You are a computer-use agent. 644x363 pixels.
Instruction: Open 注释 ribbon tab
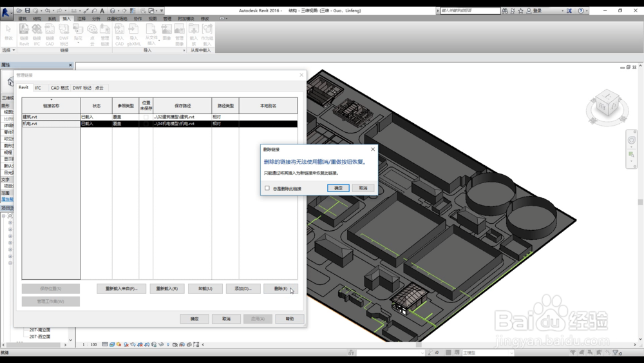tap(81, 19)
